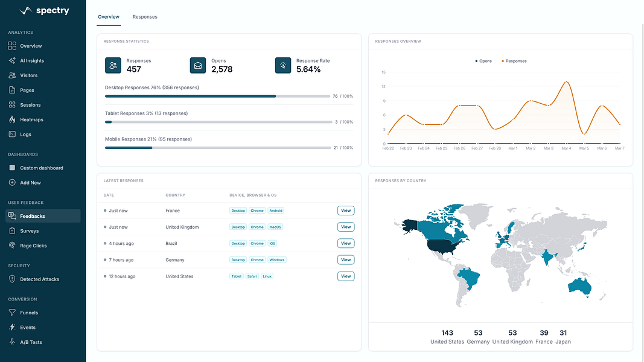Open Custom dashboard in sidebar
The width and height of the screenshot is (644, 362).
pyautogui.click(x=43, y=168)
